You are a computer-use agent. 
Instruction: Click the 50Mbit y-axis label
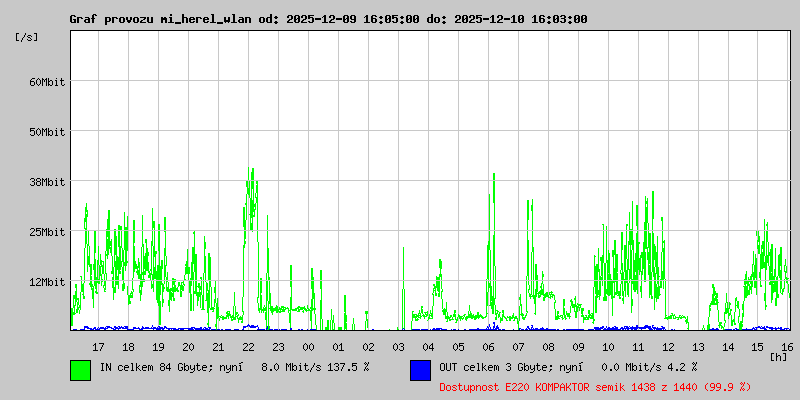pos(46,132)
